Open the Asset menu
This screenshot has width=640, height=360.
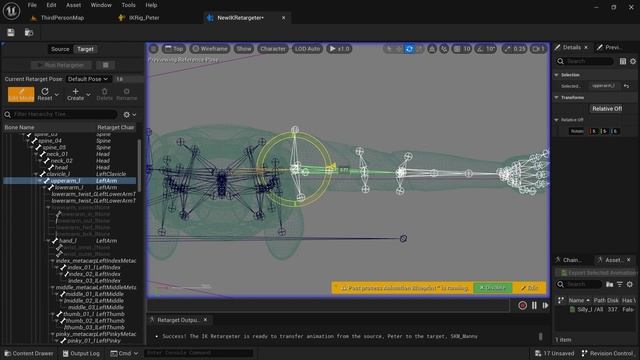coord(73,5)
